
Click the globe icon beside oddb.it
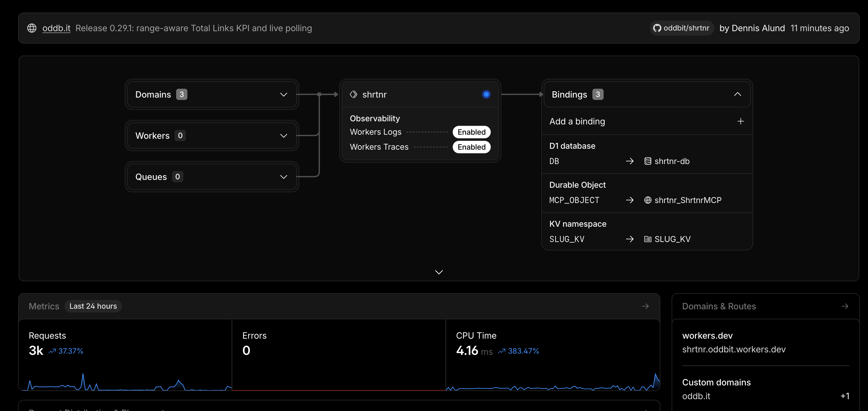(x=32, y=28)
